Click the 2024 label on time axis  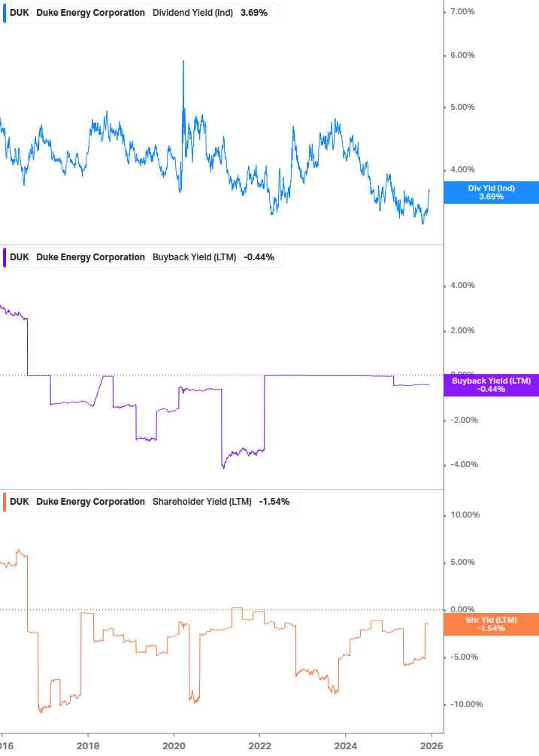[346, 746]
